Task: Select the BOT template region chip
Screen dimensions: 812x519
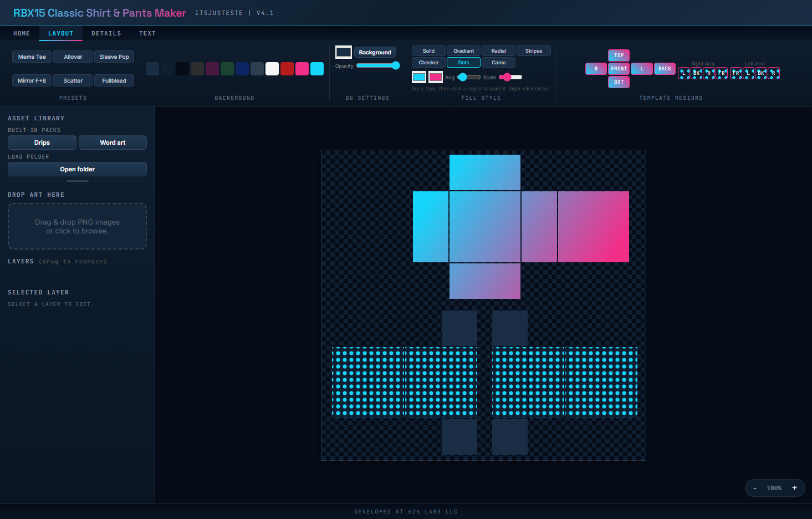Action: click(x=619, y=82)
